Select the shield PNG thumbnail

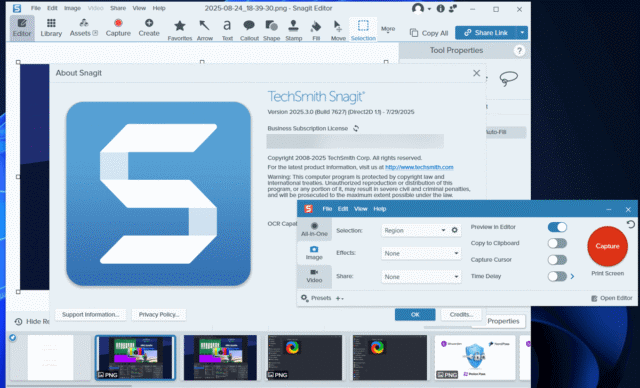click(x=475, y=358)
